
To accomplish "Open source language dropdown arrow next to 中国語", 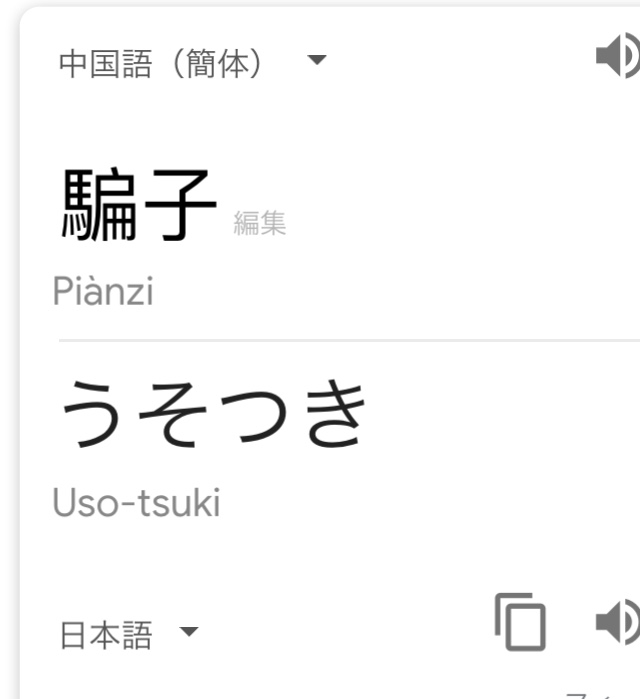I will [x=317, y=59].
